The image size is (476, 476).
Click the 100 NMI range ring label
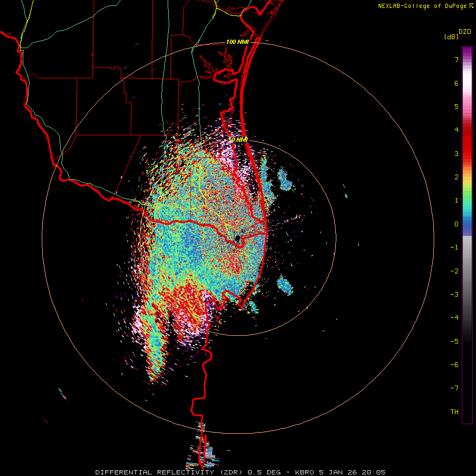[x=237, y=42]
